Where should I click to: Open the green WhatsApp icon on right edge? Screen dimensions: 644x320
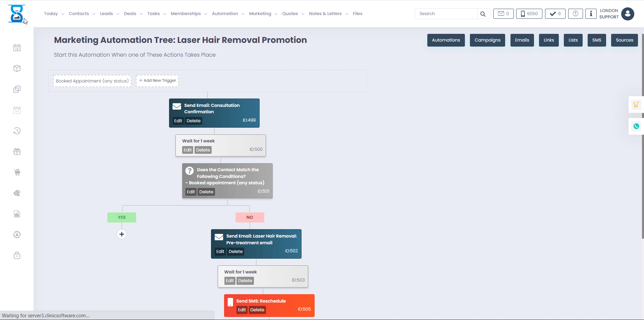636,126
